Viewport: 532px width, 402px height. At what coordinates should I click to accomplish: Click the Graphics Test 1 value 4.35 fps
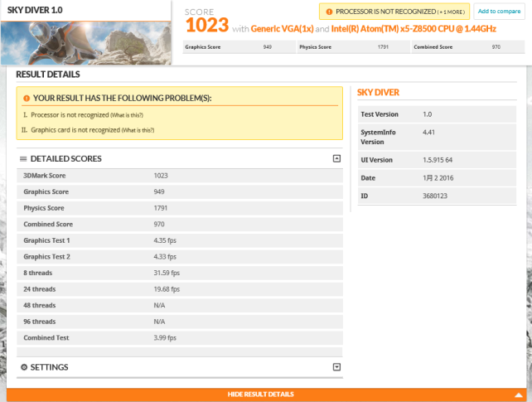(x=165, y=240)
